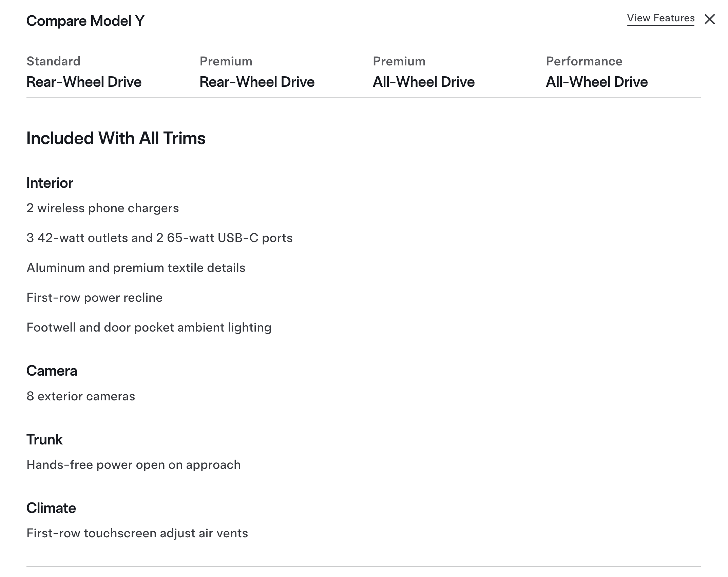
Task: Click Hands-free power open on approach
Action: 133,465
